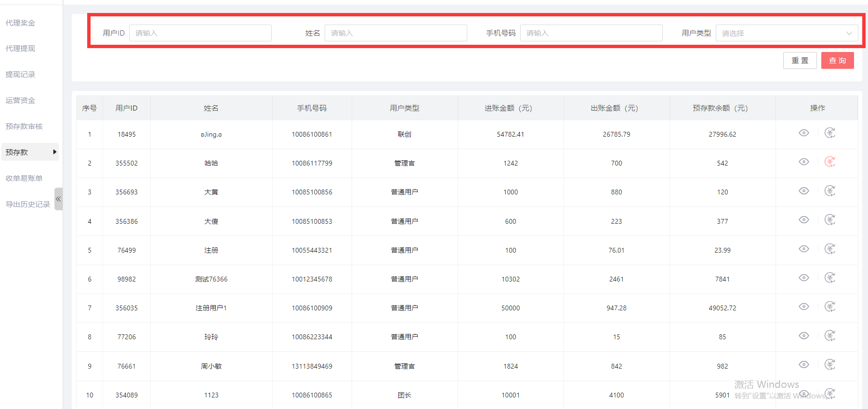Click yuan icon in 玲玲 row

[829, 335]
